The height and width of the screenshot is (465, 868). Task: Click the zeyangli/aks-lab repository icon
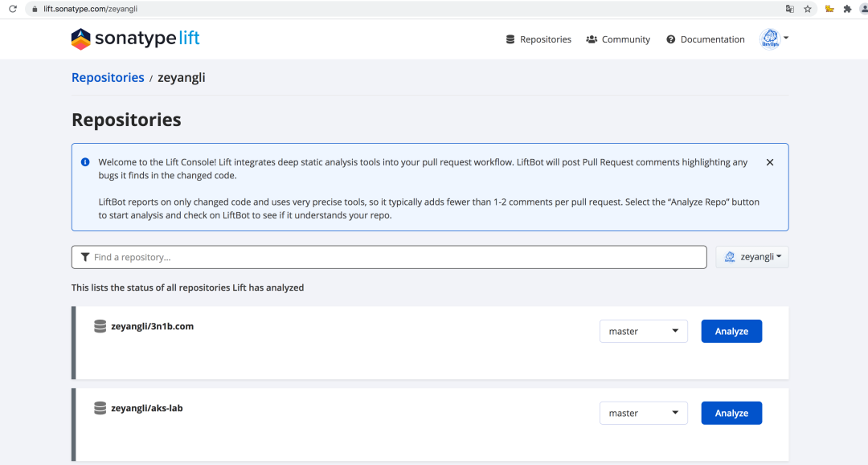point(100,408)
